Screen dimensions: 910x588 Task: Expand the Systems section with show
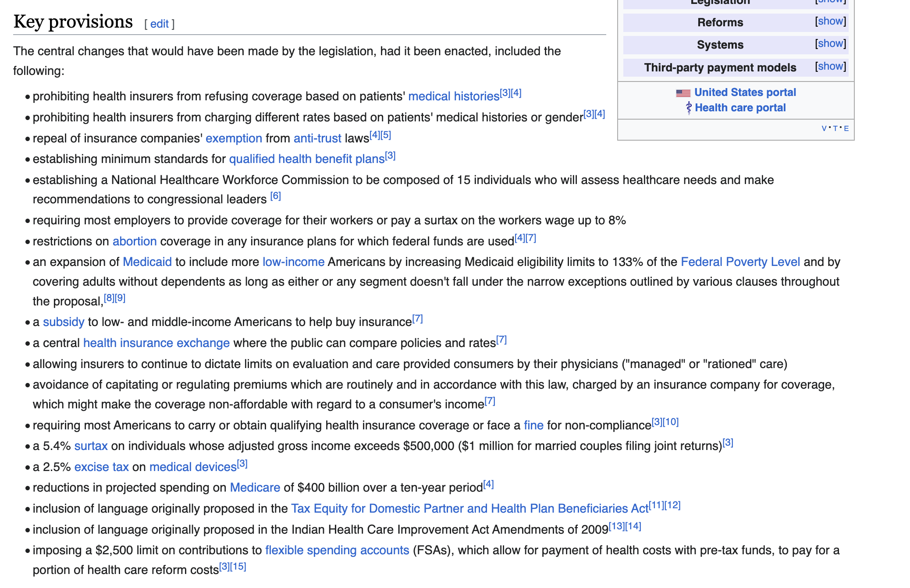click(830, 44)
